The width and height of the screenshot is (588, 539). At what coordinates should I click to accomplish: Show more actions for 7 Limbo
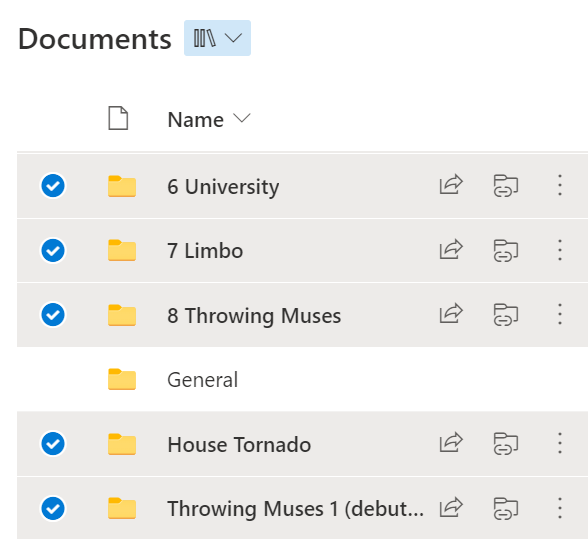[560, 250]
